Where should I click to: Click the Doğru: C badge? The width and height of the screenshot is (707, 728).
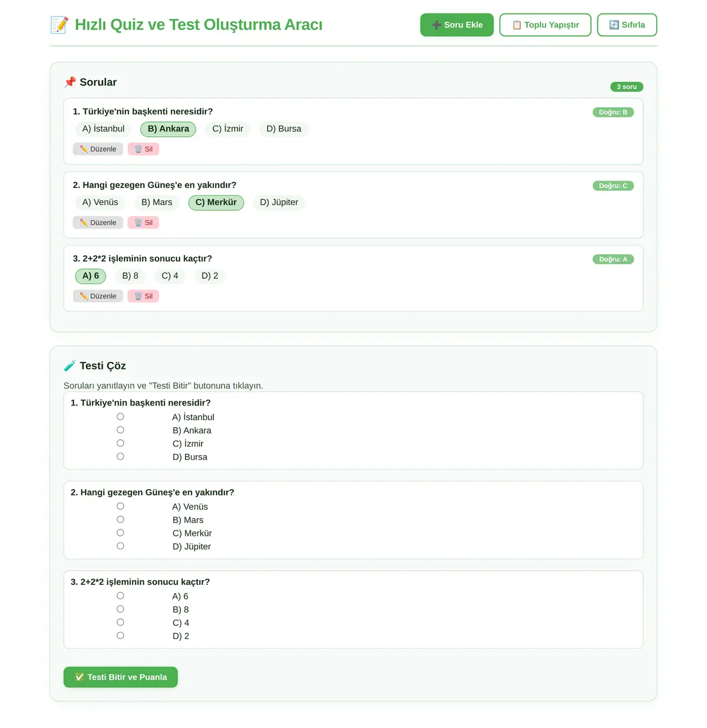click(x=613, y=186)
